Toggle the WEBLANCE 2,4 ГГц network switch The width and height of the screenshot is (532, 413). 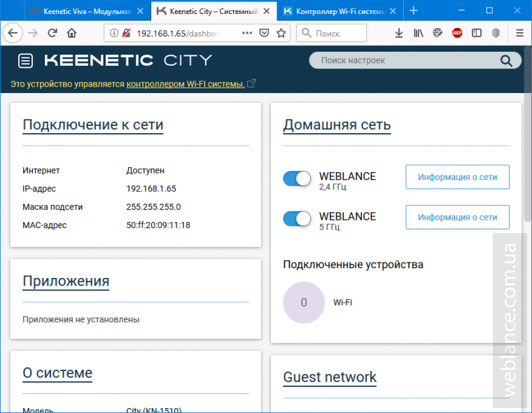pos(297,178)
